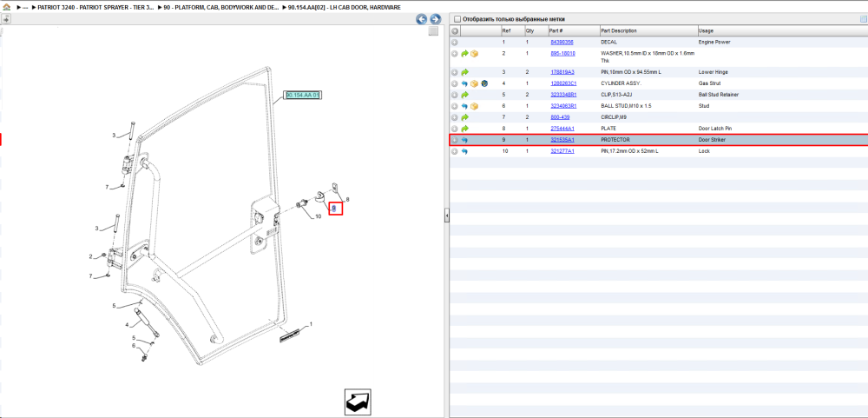The width and height of the screenshot is (868, 418).
Task: Select callout number 6 on the diagram
Action: click(x=134, y=346)
